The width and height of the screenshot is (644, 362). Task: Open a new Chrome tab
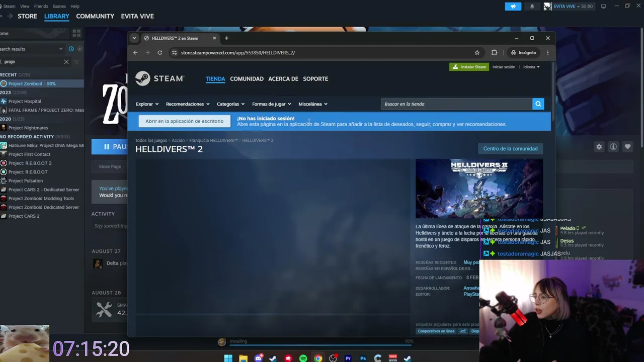[x=226, y=38]
